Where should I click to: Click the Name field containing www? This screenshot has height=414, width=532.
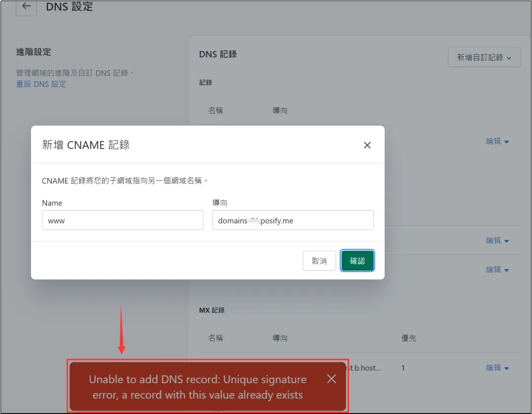tap(122, 221)
